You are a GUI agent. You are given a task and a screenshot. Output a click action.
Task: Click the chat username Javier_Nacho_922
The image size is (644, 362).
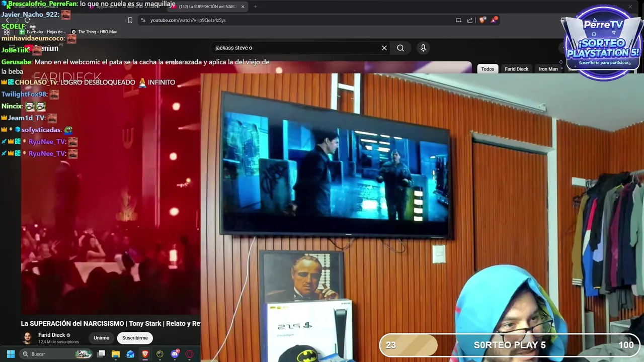coord(30,15)
